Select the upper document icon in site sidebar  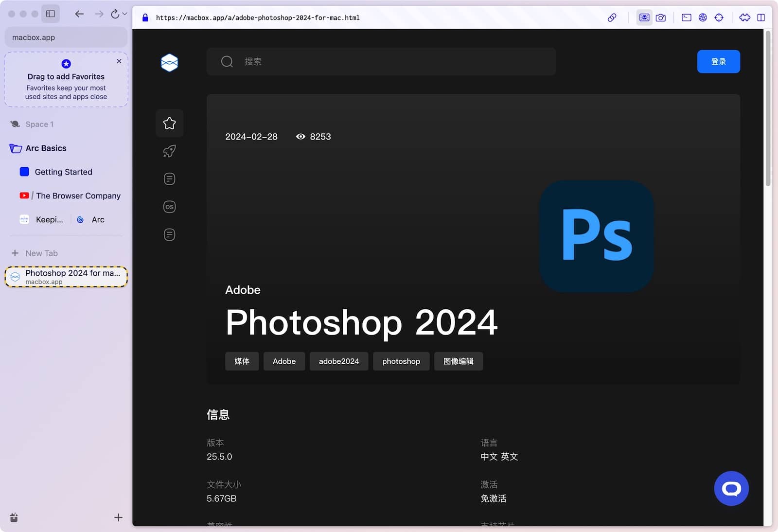point(169,178)
